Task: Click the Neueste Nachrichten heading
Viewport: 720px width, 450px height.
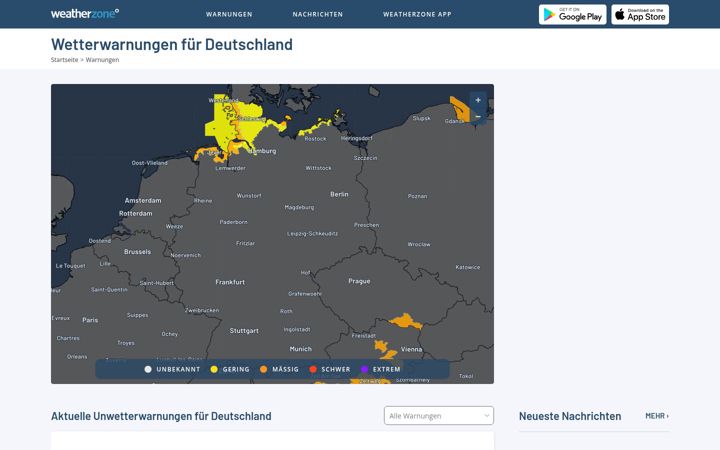Action: click(570, 416)
